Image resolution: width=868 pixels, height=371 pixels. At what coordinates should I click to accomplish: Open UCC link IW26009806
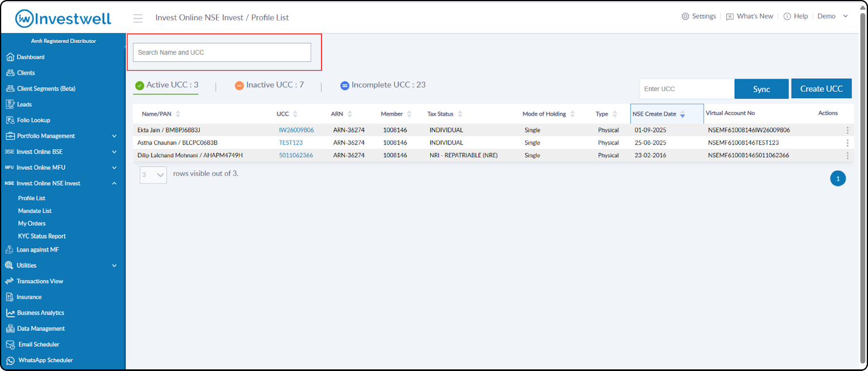click(296, 130)
